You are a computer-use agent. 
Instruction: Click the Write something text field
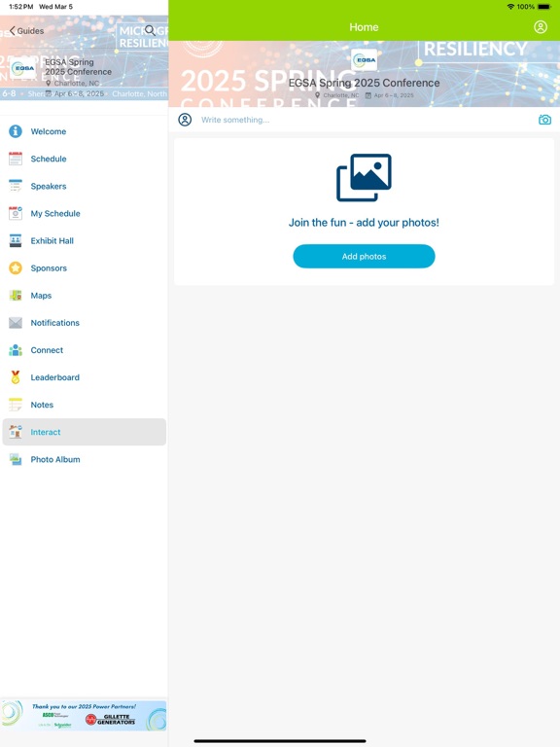[367, 120]
